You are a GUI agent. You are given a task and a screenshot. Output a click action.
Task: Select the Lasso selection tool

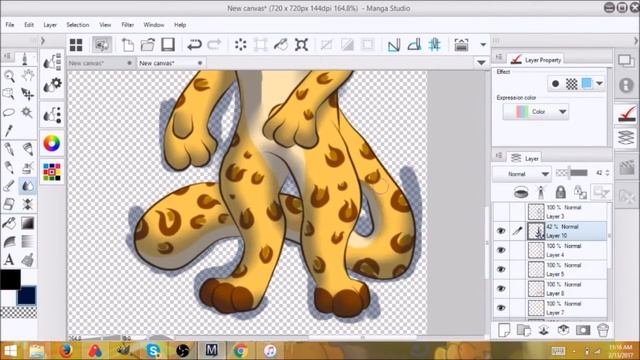(9, 112)
